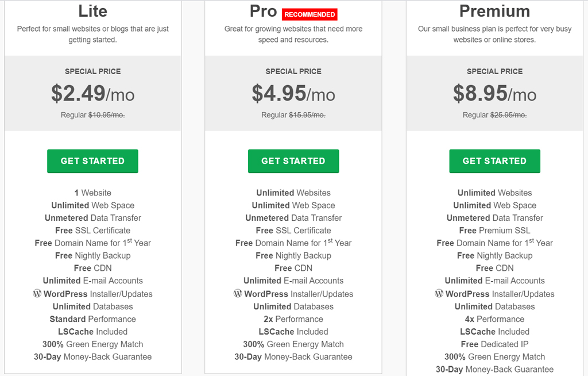Screen dimensions: 588x376
Task: Choose the Pro plan GET STARTED button
Action: click(x=293, y=161)
